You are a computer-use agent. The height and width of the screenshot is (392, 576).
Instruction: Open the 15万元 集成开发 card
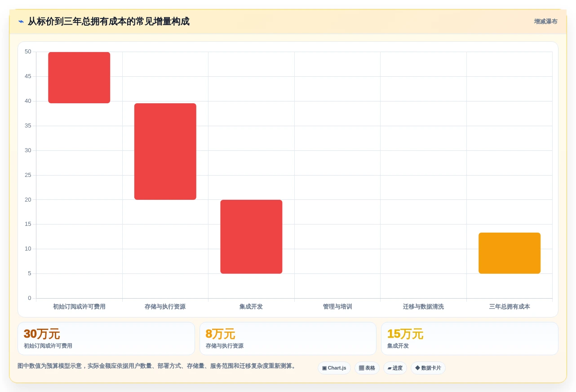[470, 339]
